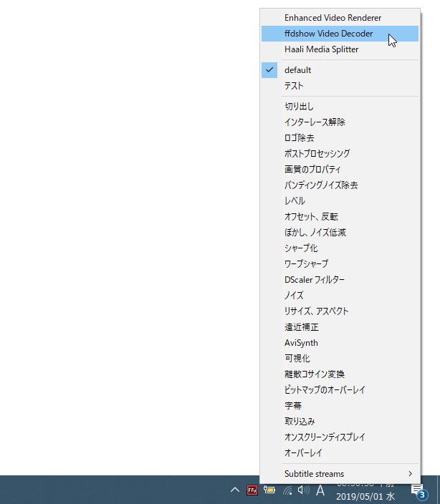Viewport: 440px width, 504px height.
Task: Toggle the 取り込み filter
Action: (340, 422)
